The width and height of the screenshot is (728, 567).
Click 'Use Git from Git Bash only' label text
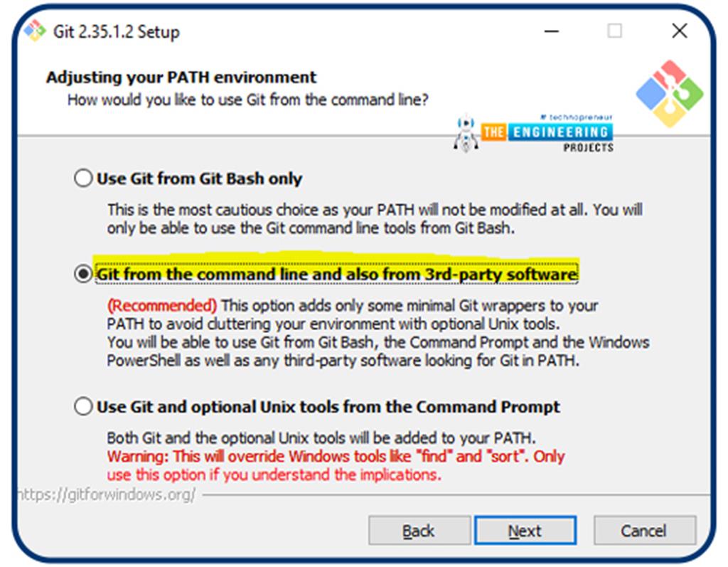point(199,179)
